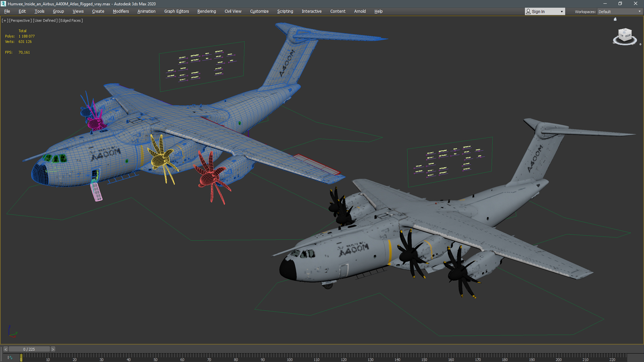Click the rig control panel above wireframe plane
This screenshot has height=362, width=644.
(x=202, y=66)
